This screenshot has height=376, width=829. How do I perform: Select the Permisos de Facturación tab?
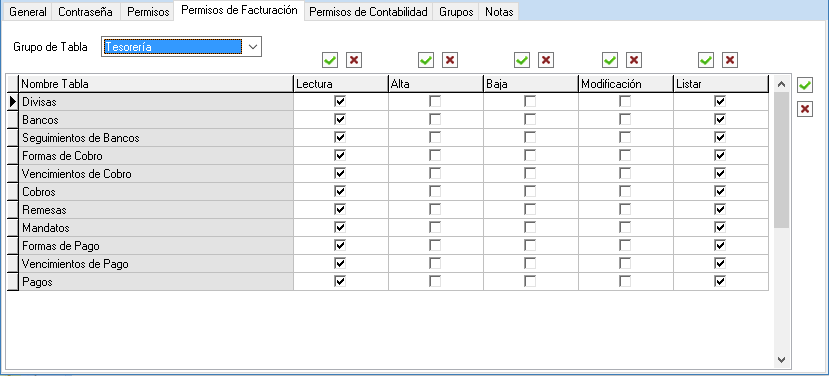[239, 11]
